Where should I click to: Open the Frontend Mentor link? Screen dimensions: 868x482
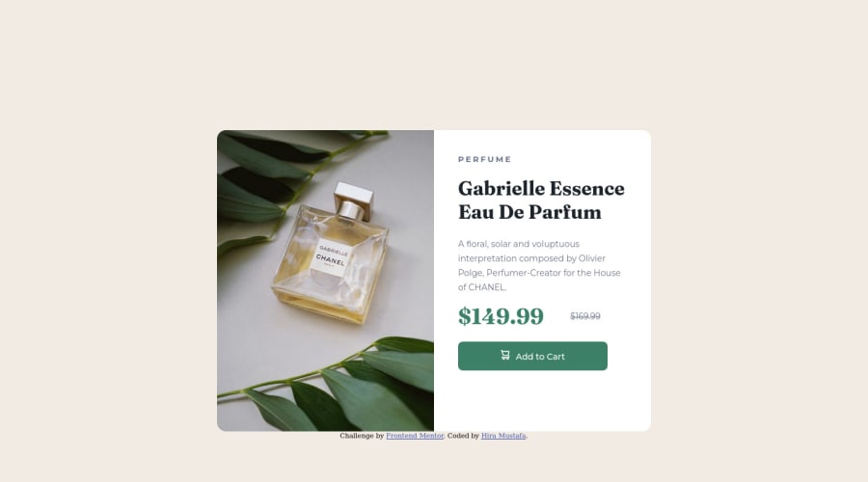pyautogui.click(x=415, y=436)
